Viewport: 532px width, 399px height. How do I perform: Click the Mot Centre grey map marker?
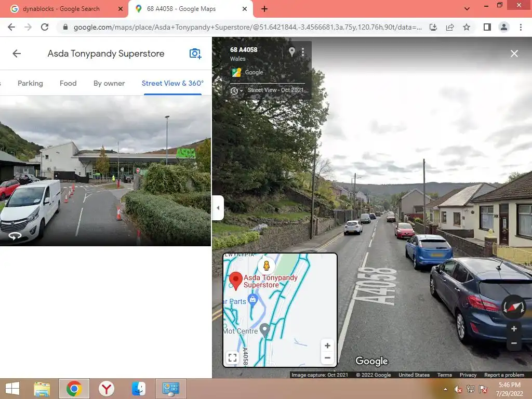point(264,330)
